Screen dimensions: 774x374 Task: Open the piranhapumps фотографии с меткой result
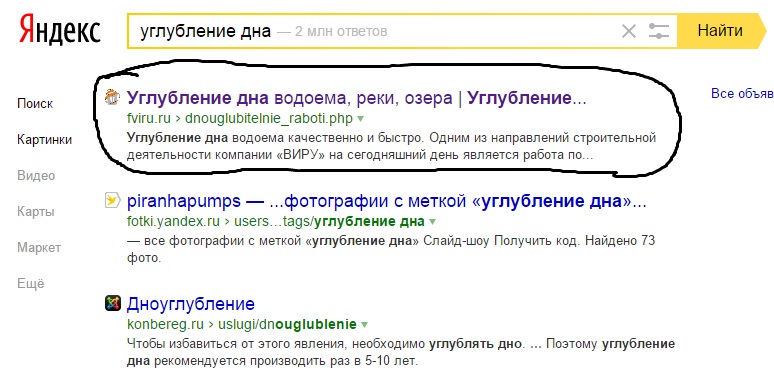(387, 201)
